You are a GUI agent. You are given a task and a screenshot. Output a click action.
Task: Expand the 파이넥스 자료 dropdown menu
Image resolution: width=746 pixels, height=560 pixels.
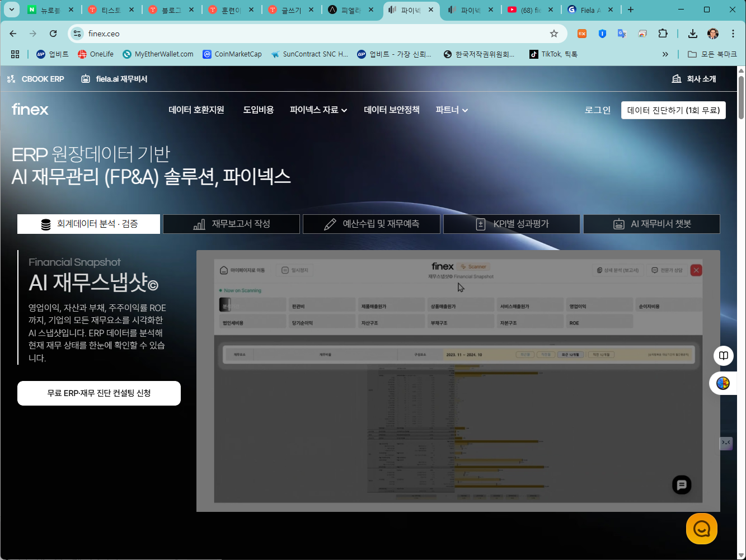(x=318, y=110)
